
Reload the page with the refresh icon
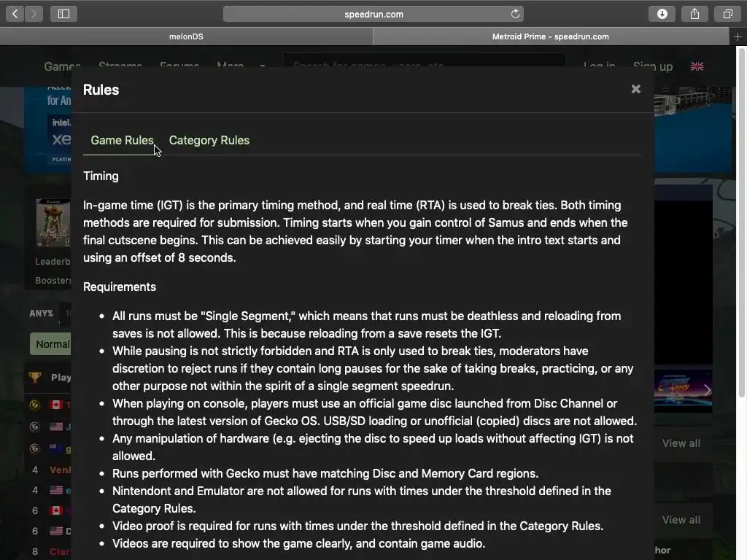[x=515, y=14]
